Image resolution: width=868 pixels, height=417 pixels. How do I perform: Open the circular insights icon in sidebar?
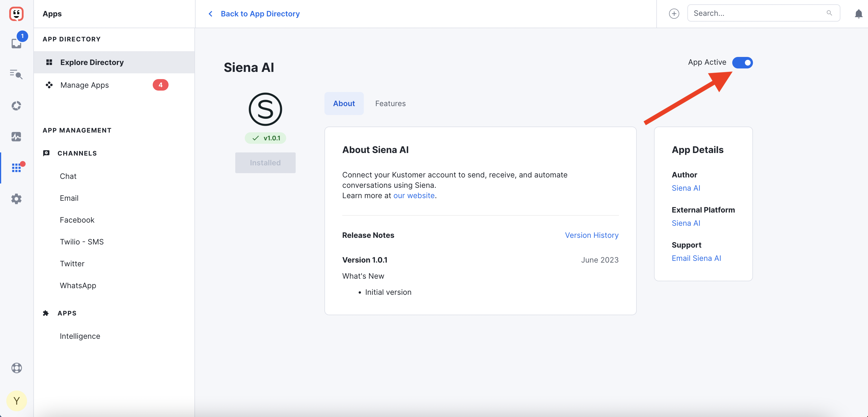tap(16, 106)
